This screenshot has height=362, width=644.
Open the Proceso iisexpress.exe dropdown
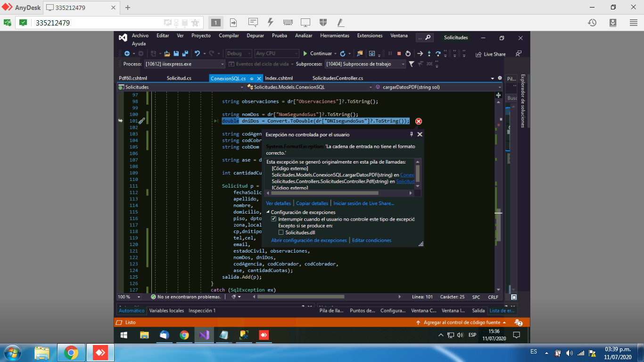click(185, 64)
